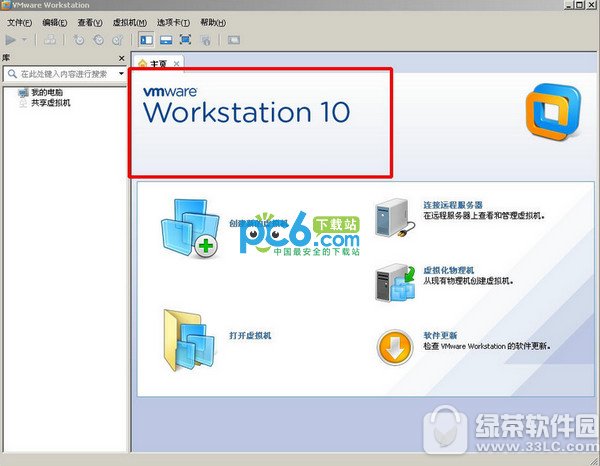The height and width of the screenshot is (466, 600).
Task: Click the Create New Virtual Machine icon
Action: tap(190, 227)
